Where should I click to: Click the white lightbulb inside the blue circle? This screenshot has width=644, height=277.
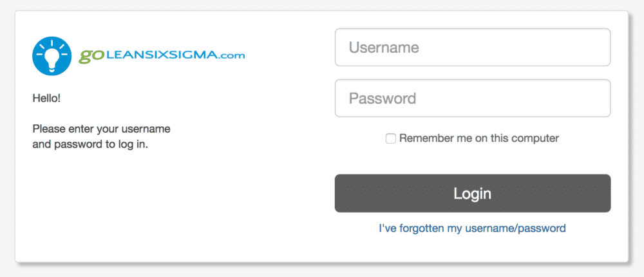52,57
